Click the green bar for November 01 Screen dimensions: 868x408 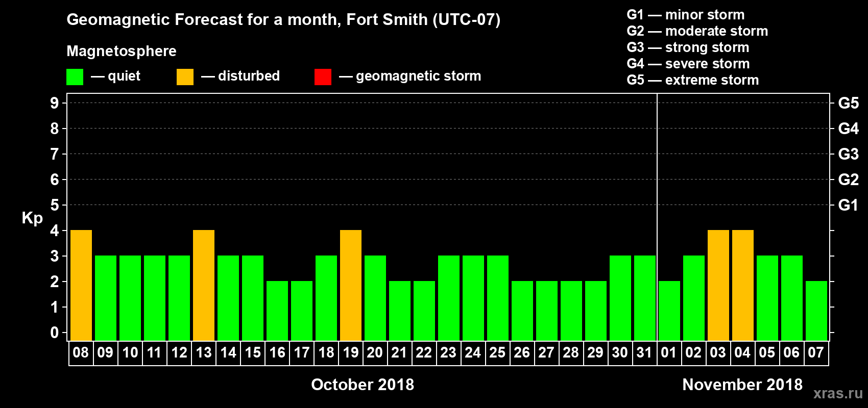669,311
